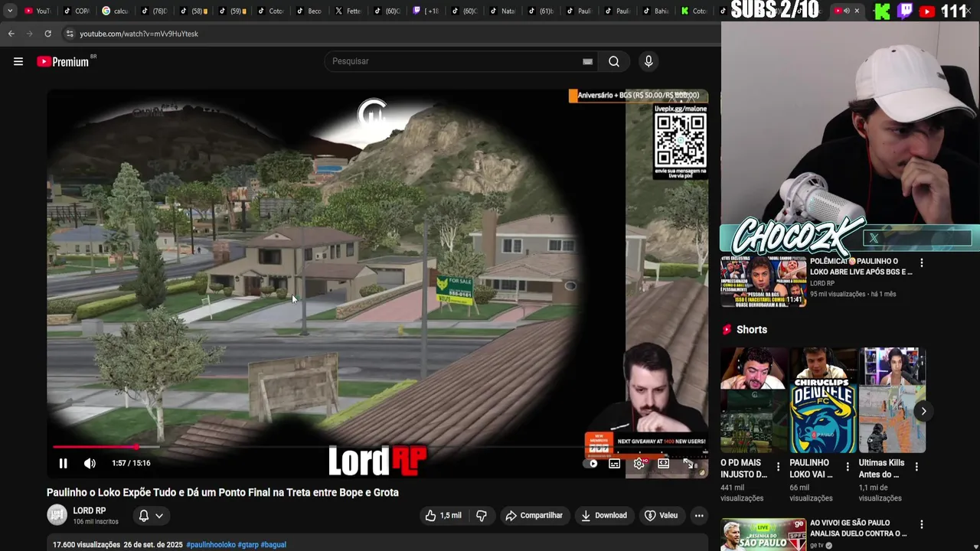980x551 pixels.
Task: Click the red YouTube logo in stream overlay
Action: point(926,11)
